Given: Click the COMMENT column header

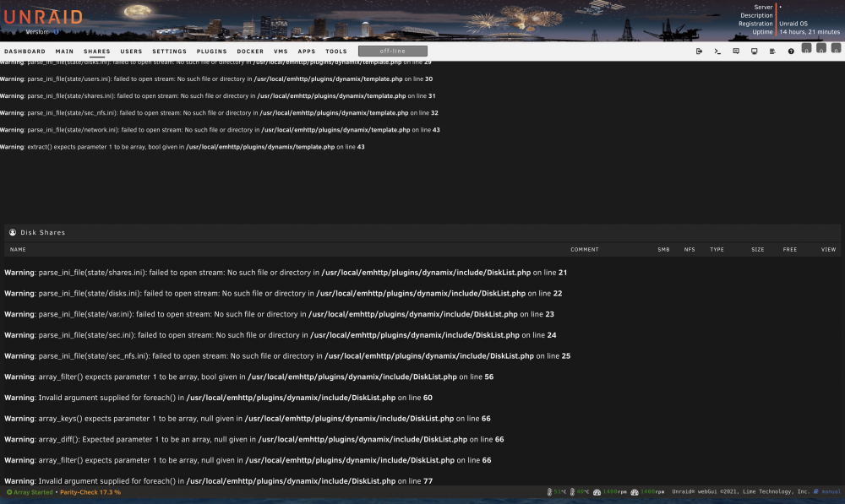Looking at the screenshot, I should 584,249.
